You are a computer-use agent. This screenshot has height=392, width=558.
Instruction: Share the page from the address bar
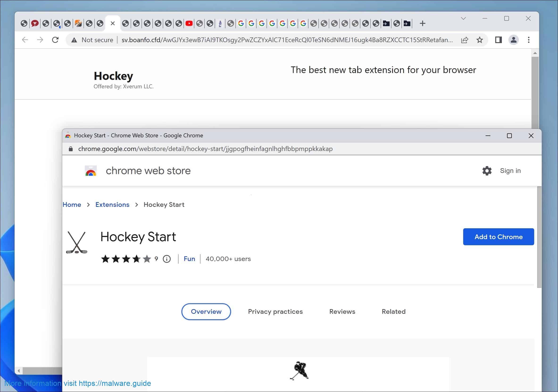tap(464, 40)
